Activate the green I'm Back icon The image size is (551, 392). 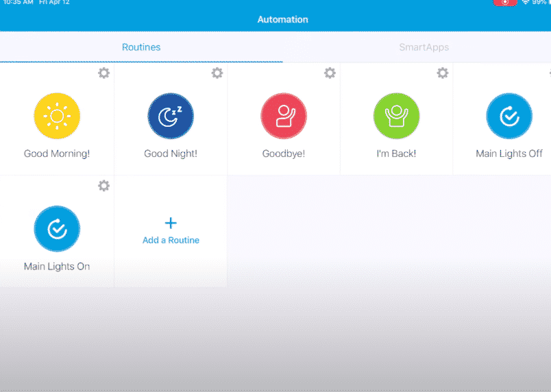tap(396, 117)
